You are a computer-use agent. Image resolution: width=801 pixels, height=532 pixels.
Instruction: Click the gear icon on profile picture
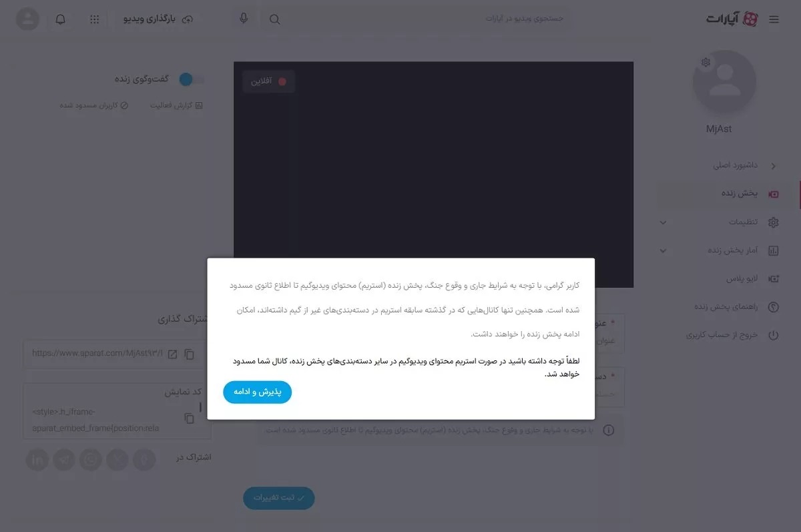click(x=706, y=63)
